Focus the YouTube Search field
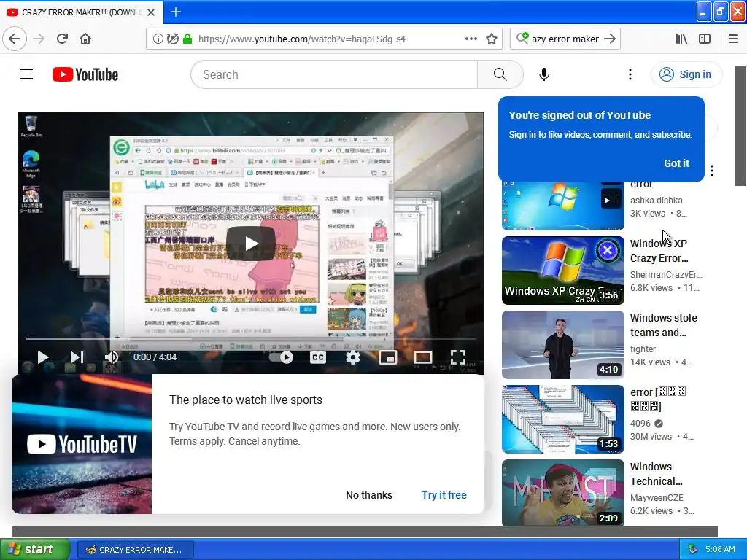The height and width of the screenshot is (560, 747). tap(334, 74)
